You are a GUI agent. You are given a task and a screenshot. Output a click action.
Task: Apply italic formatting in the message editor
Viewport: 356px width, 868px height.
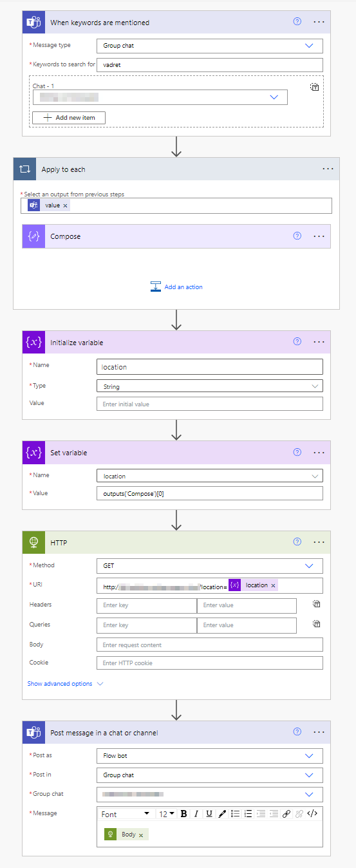pyautogui.click(x=196, y=814)
